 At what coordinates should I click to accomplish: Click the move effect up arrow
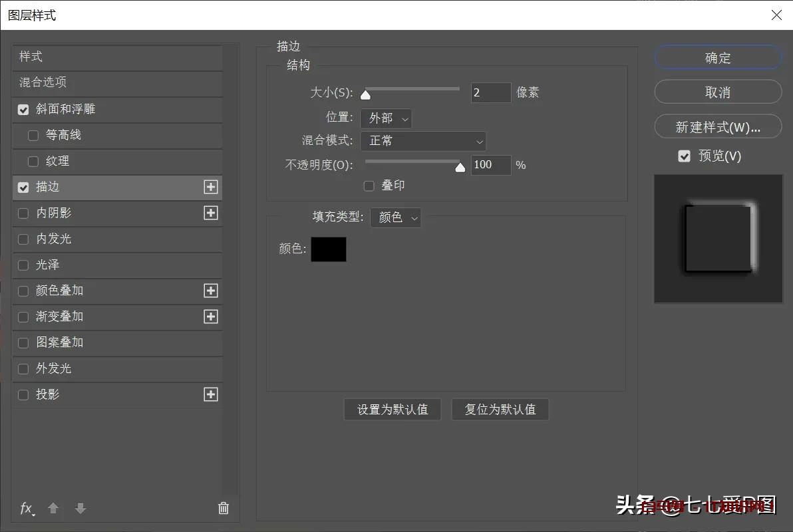click(x=53, y=509)
